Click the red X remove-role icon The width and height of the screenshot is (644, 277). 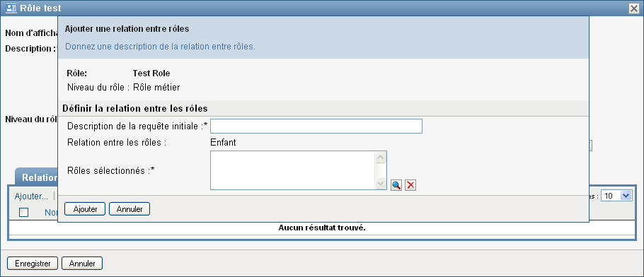410,185
